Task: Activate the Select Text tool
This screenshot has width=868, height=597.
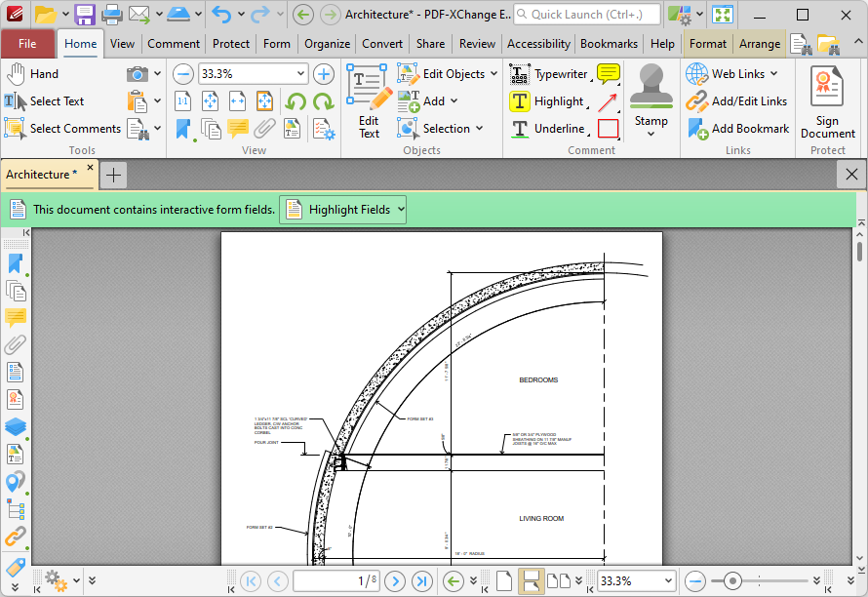Action: click(44, 101)
